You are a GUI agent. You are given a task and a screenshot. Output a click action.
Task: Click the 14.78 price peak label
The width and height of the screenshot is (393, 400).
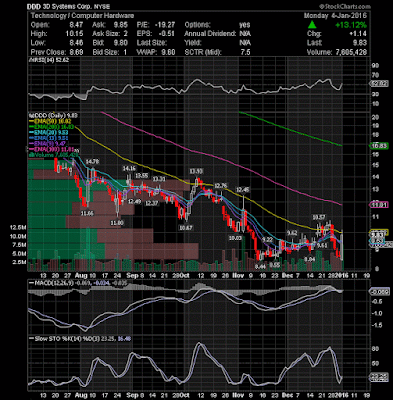[x=92, y=162]
